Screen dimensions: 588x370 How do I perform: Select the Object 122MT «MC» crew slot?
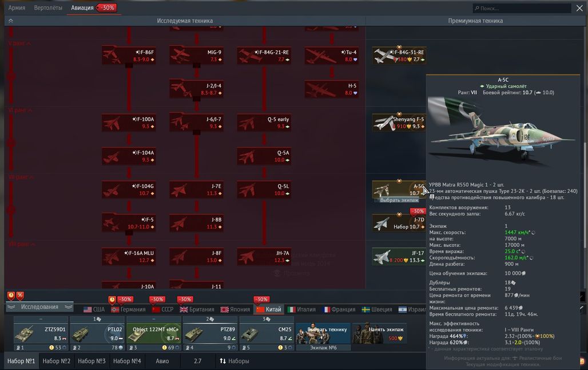coord(154,333)
